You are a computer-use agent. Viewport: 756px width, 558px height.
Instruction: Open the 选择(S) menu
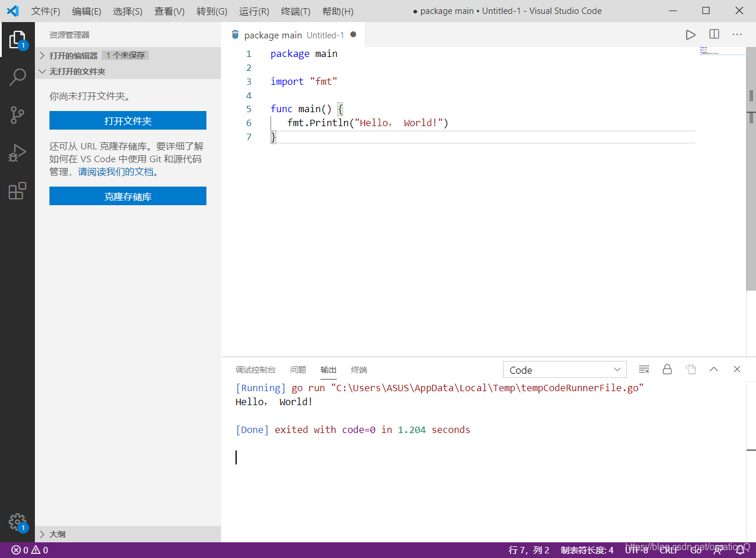[127, 11]
